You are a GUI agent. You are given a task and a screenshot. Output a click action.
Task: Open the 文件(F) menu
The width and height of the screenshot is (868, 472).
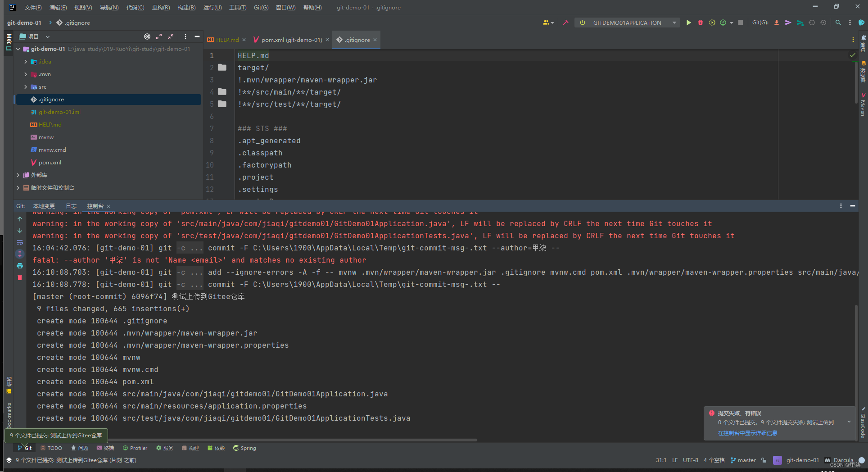33,7
